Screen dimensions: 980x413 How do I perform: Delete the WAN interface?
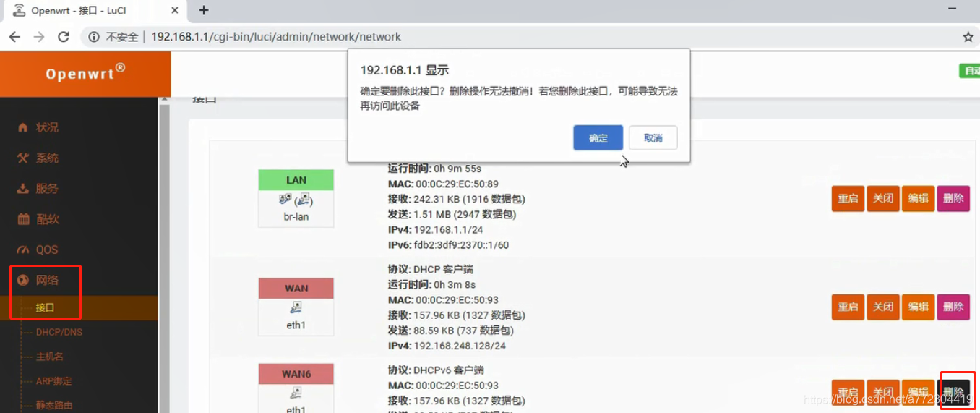click(x=953, y=307)
